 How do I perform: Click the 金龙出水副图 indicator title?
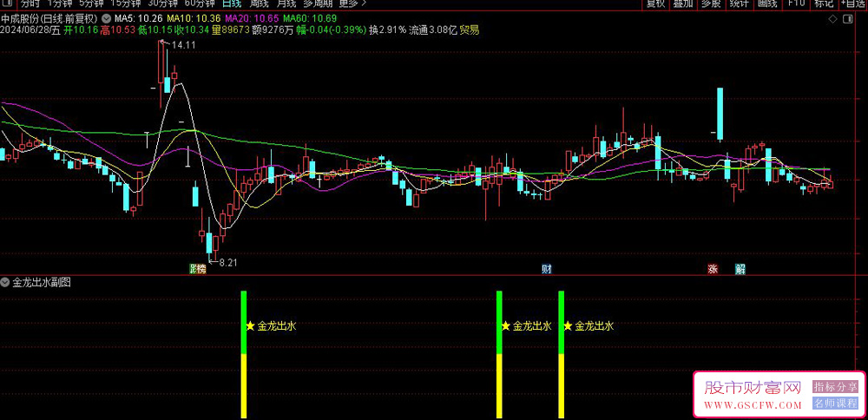point(41,283)
